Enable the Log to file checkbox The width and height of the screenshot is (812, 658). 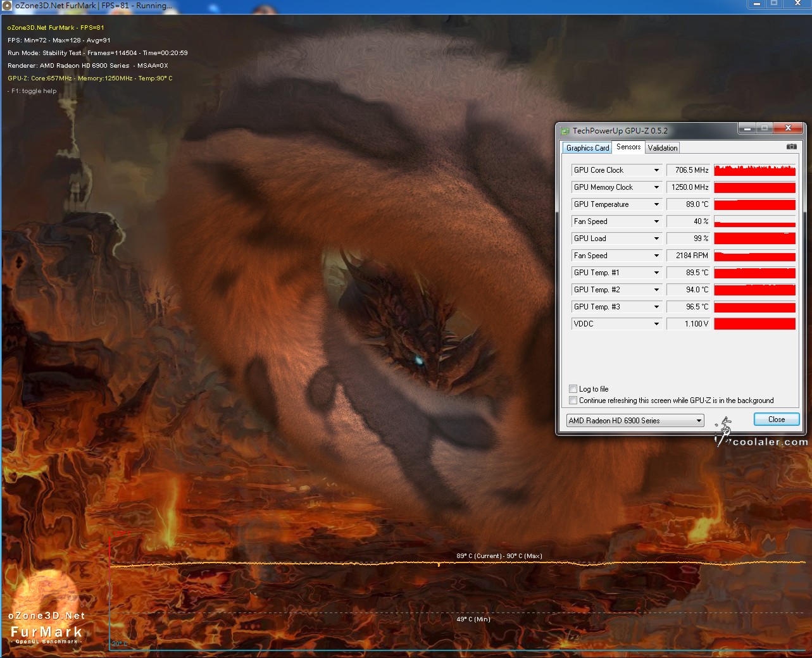tap(573, 389)
